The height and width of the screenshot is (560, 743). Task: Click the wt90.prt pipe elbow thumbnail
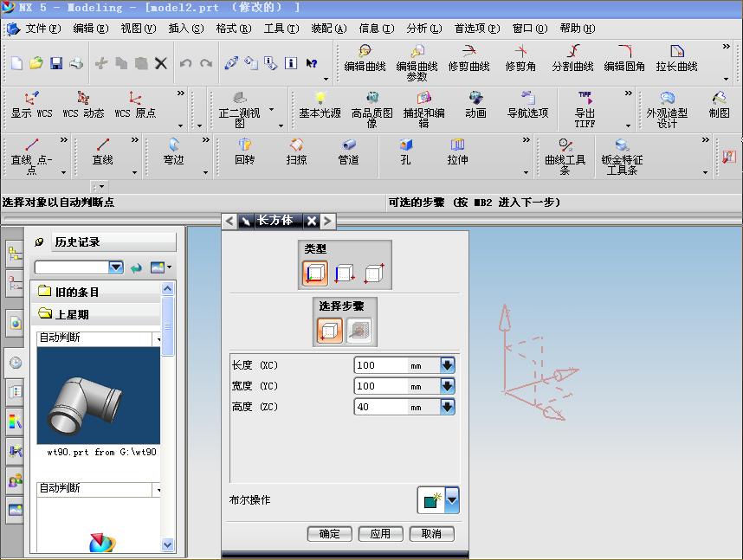coord(99,396)
